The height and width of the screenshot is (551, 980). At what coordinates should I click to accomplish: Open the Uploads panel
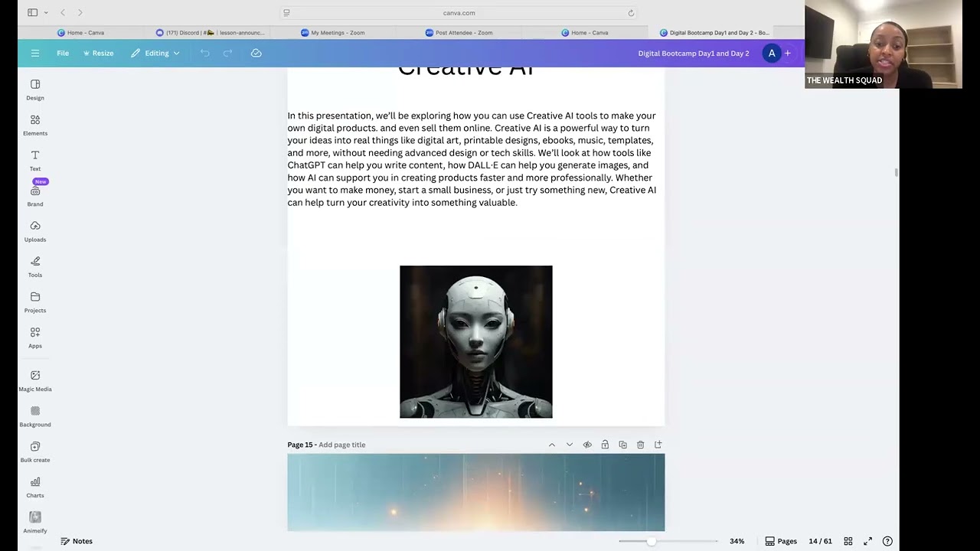(x=35, y=231)
